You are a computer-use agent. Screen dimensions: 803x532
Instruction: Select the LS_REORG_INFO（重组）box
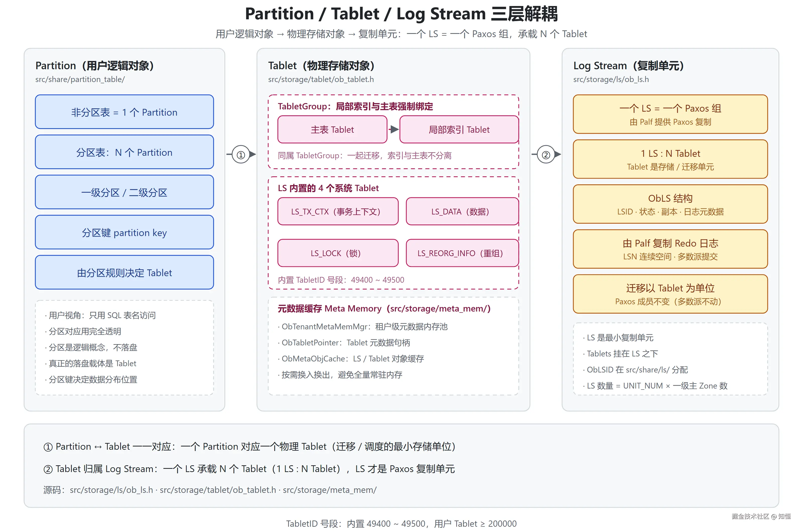(462, 253)
